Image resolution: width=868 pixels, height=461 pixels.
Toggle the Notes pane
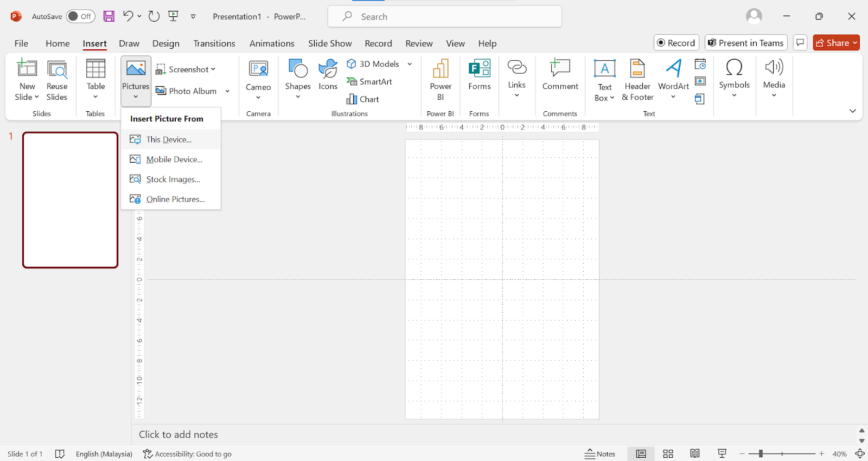tap(600, 454)
